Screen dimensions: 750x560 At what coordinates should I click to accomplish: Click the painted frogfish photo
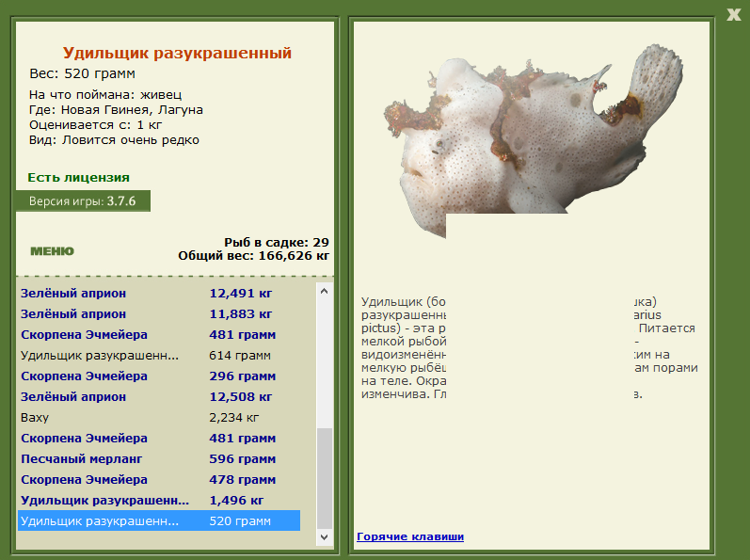click(534, 141)
